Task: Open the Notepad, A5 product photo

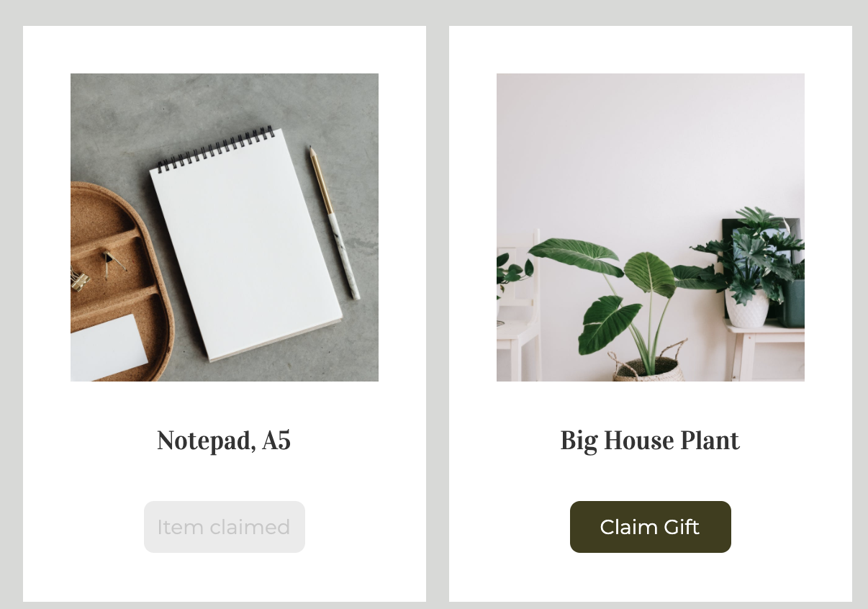Action: click(225, 227)
